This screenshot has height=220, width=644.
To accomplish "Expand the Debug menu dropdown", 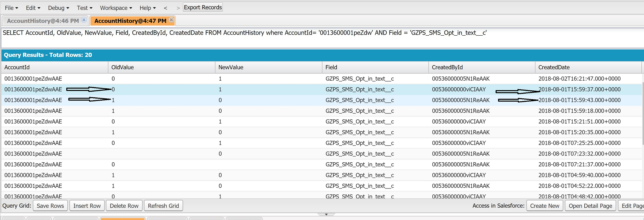I will [x=58, y=8].
